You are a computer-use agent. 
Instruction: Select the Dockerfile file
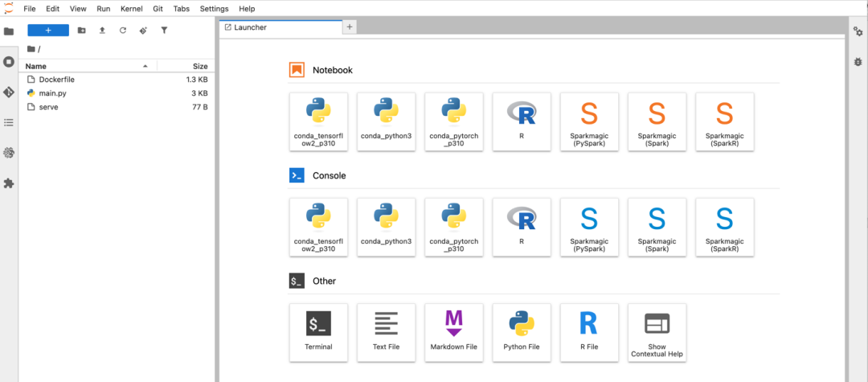[x=117, y=80]
